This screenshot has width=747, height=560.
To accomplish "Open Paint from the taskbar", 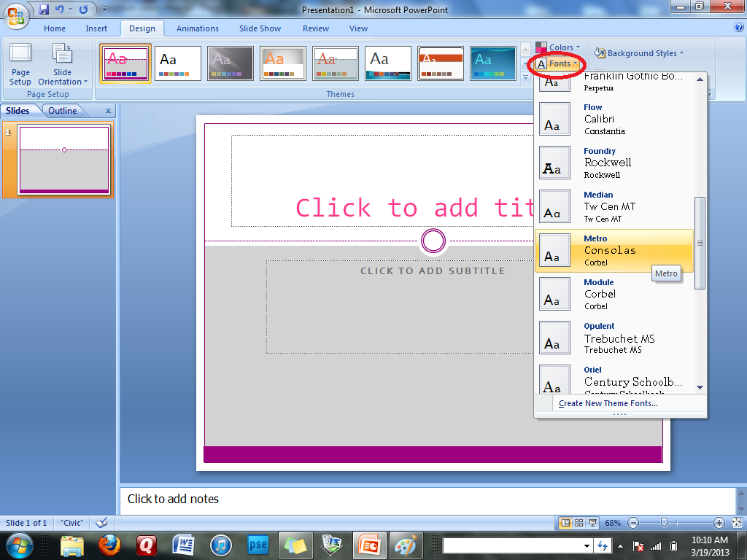I will click(x=406, y=545).
